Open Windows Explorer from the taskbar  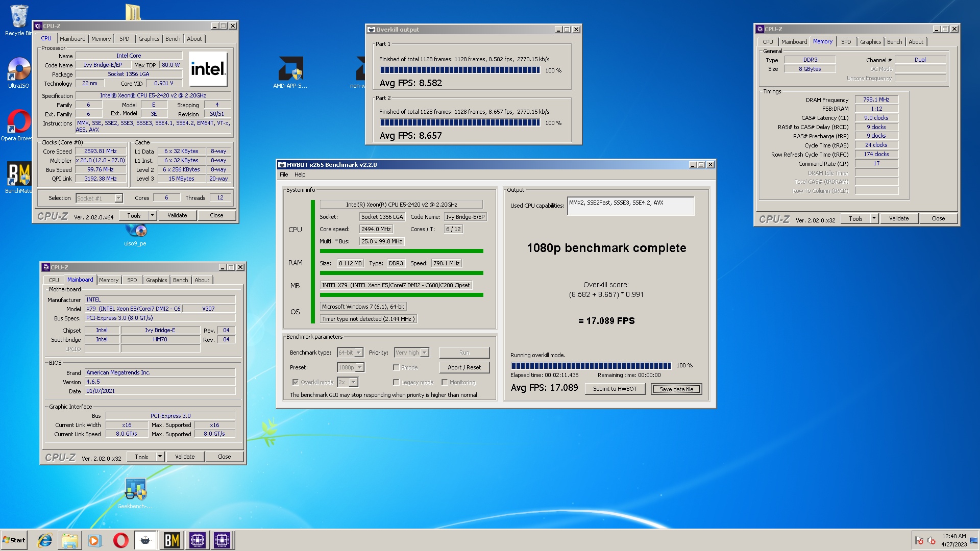click(x=70, y=540)
